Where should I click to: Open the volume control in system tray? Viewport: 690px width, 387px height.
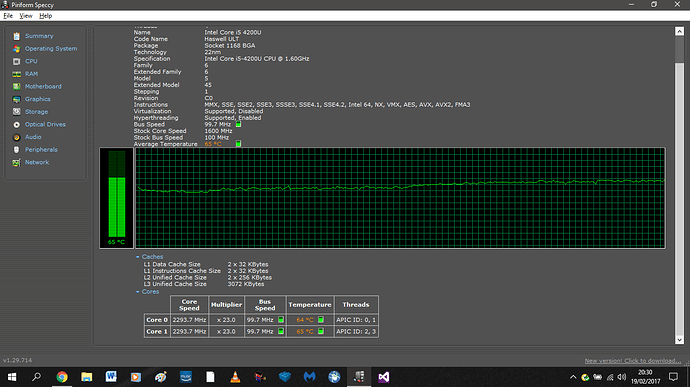pyautogui.click(x=621, y=377)
